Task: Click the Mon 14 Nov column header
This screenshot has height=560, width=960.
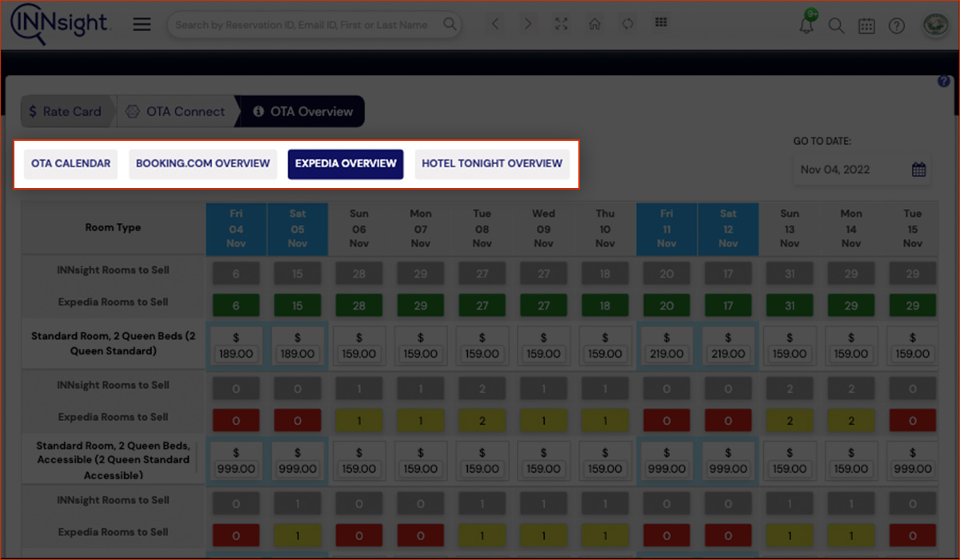Action: pos(851,228)
